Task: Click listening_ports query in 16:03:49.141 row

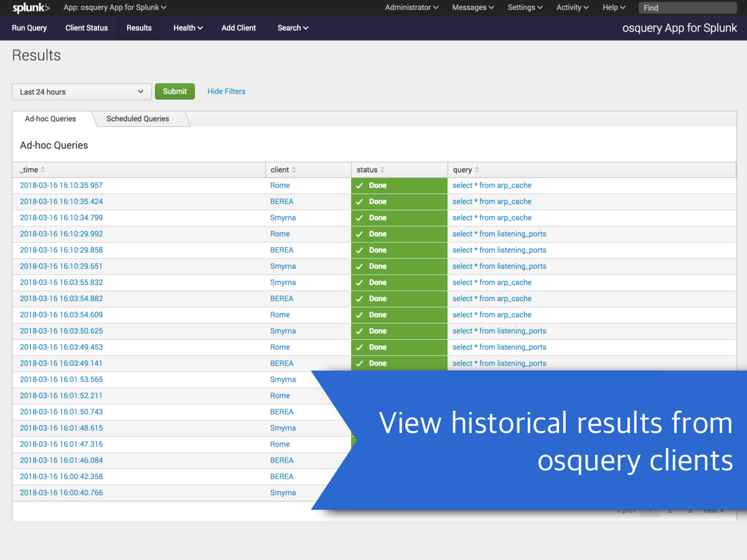Action: (499, 363)
